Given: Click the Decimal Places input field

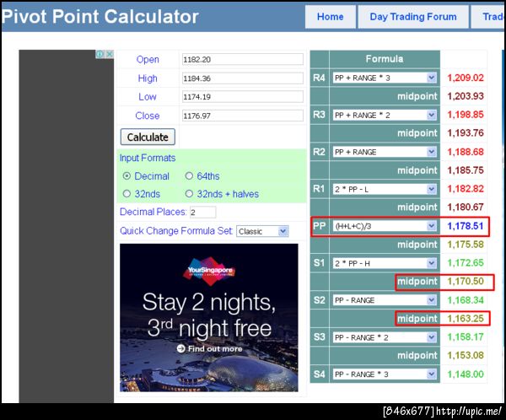Looking at the screenshot, I should [203, 212].
